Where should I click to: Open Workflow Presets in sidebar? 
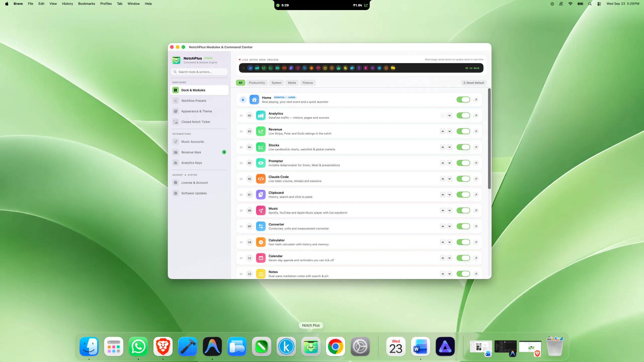(199, 101)
